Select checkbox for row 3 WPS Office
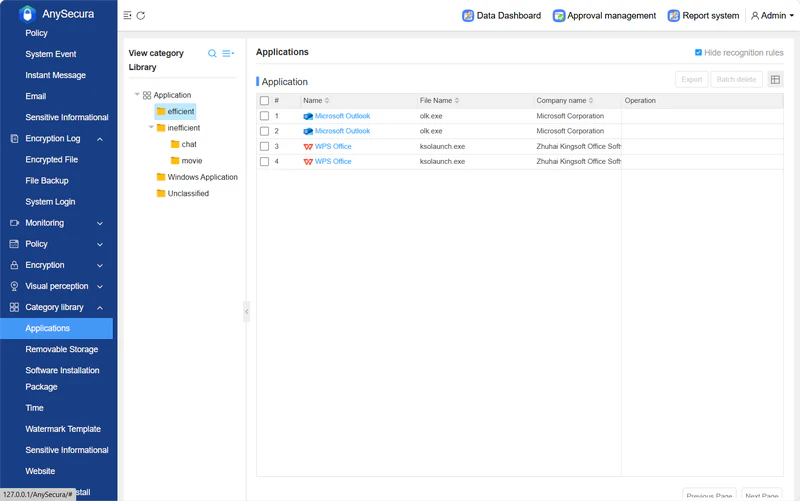Image resolution: width=800 pixels, height=501 pixels. [x=264, y=147]
